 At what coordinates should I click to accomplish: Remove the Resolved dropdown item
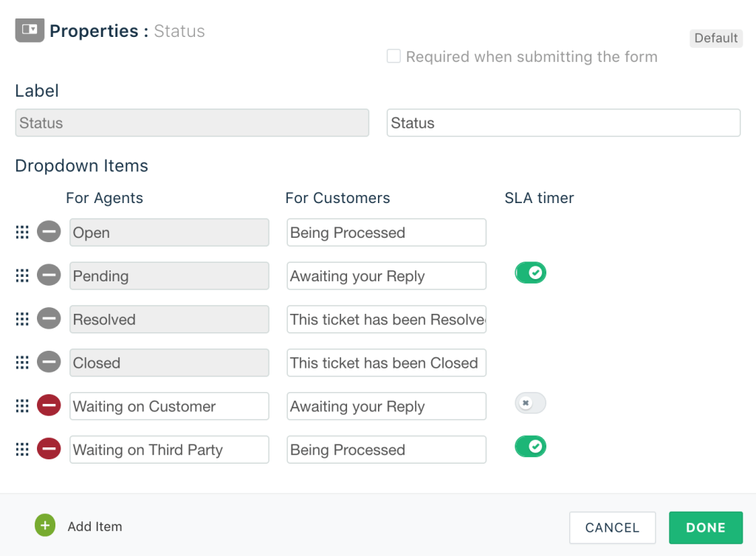coord(48,318)
